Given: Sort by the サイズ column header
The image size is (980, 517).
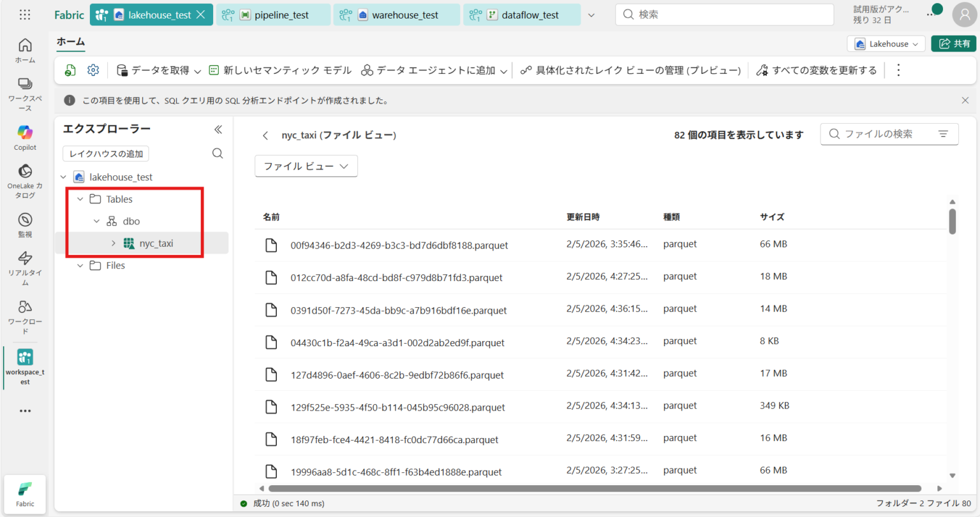Looking at the screenshot, I should (x=772, y=217).
